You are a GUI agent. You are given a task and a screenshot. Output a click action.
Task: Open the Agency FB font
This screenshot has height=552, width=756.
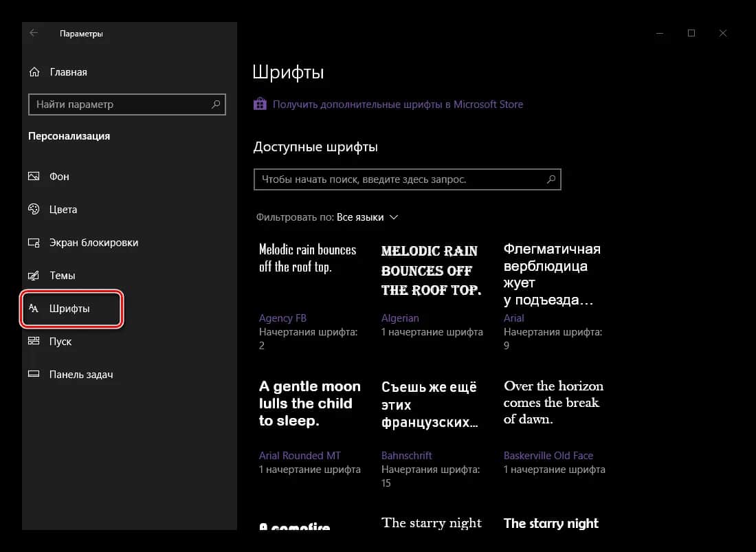coord(282,318)
